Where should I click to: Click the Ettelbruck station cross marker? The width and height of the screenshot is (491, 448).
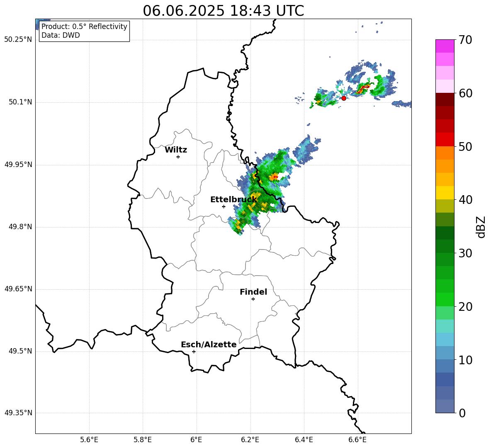click(x=224, y=206)
